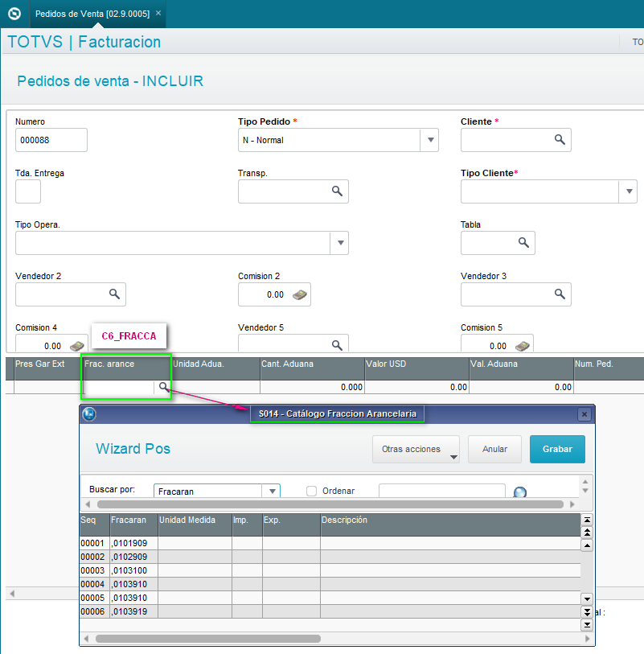
Task: Open Vendedor 2 lookup magnifier
Action: click(x=114, y=294)
